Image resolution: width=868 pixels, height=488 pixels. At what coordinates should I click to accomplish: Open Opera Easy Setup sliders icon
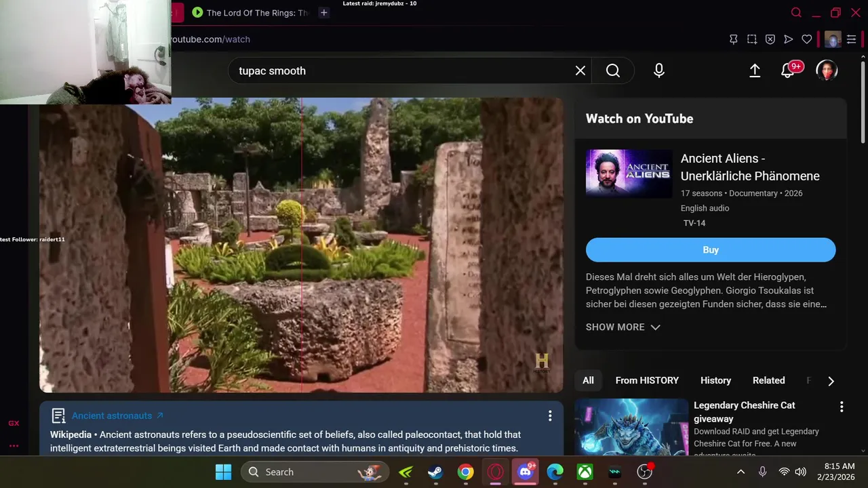pyautogui.click(x=852, y=39)
